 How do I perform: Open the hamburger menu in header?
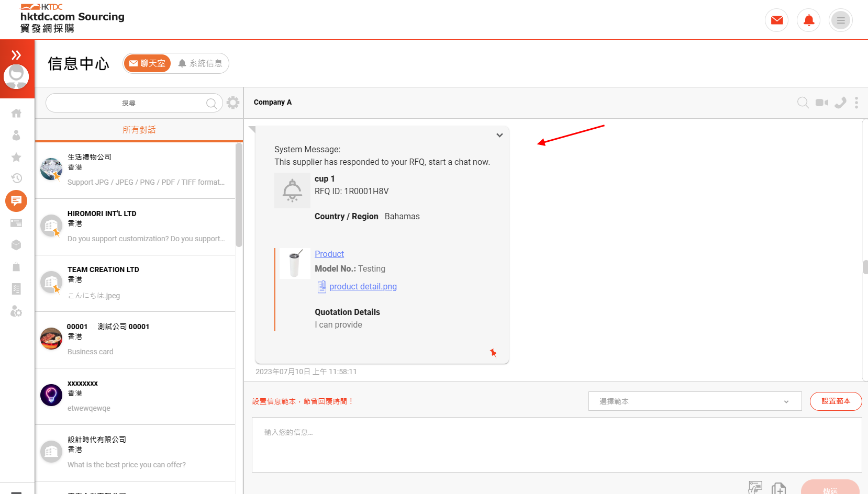(x=840, y=20)
